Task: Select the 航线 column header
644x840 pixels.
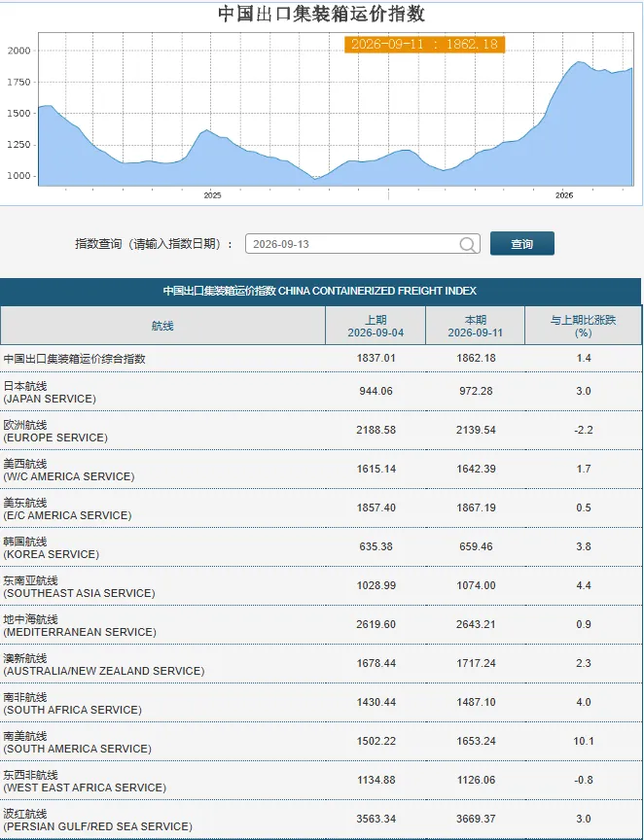Action: tap(162, 326)
